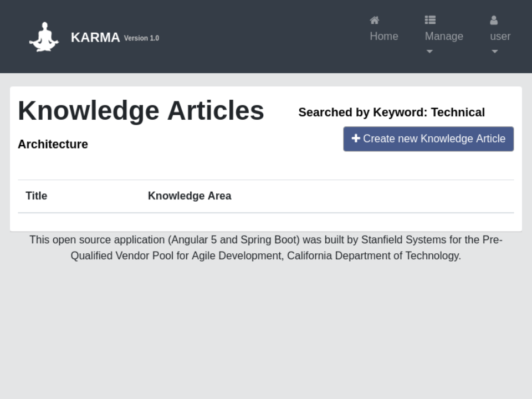This screenshot has height=399, width=532.
Task: Expand the user dropdown caret
Action: pos(495,52)
